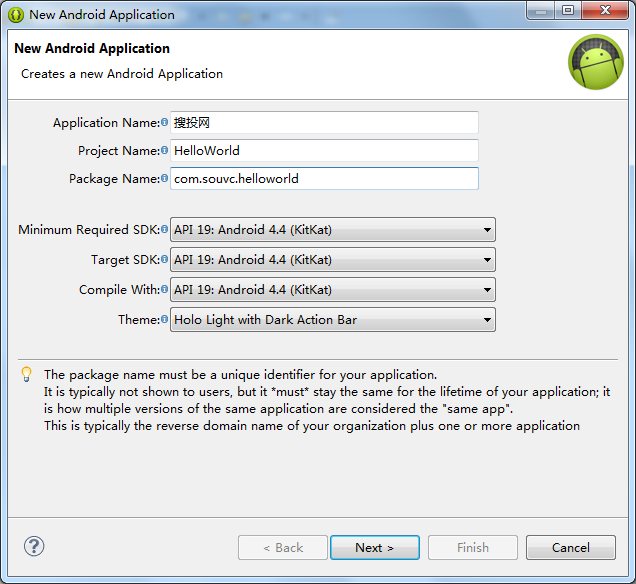Click the bold 'New Android Application' heading
Screen dimensions: 636x584
click(92, 48)
